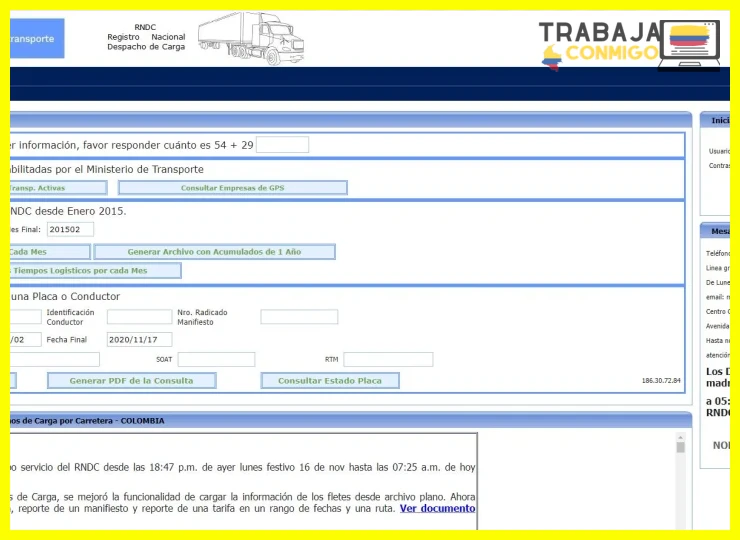The image size is (740, 540).
Task: Click the Identificación Conductor input field
Action: tap(139, 317)
